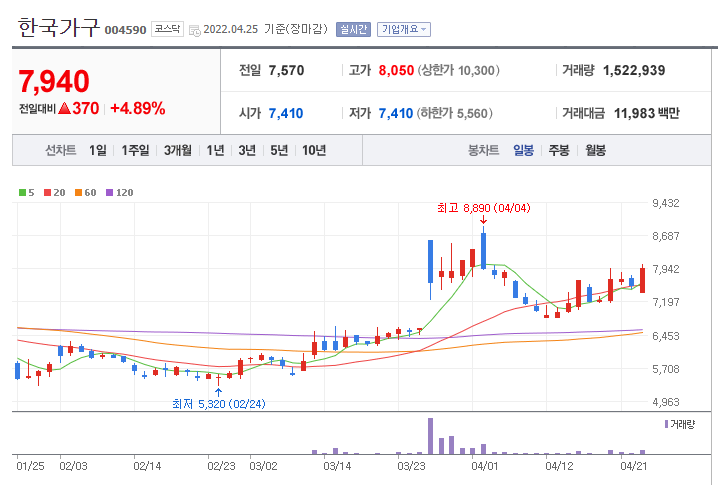Click the 코스닥 market badge

[167, 29]
